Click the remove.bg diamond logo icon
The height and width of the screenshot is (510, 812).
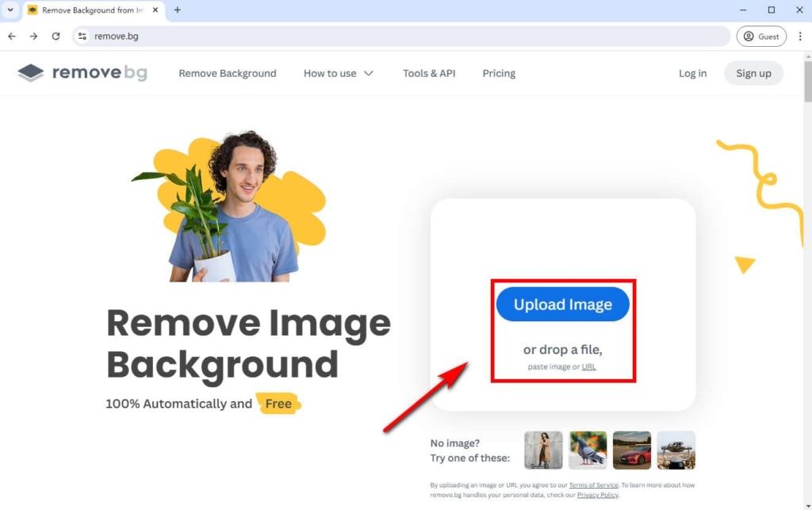pos(30,72)
